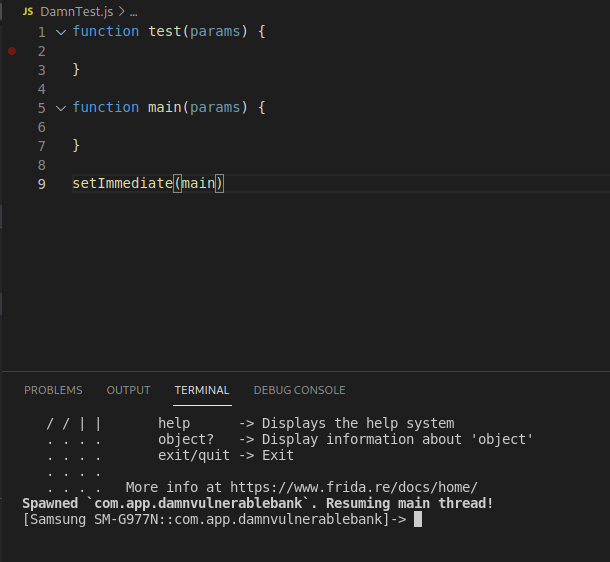Click line number 7 in the gutter
The height and width of the screenshot is (562, 610).
click(41, 146)
